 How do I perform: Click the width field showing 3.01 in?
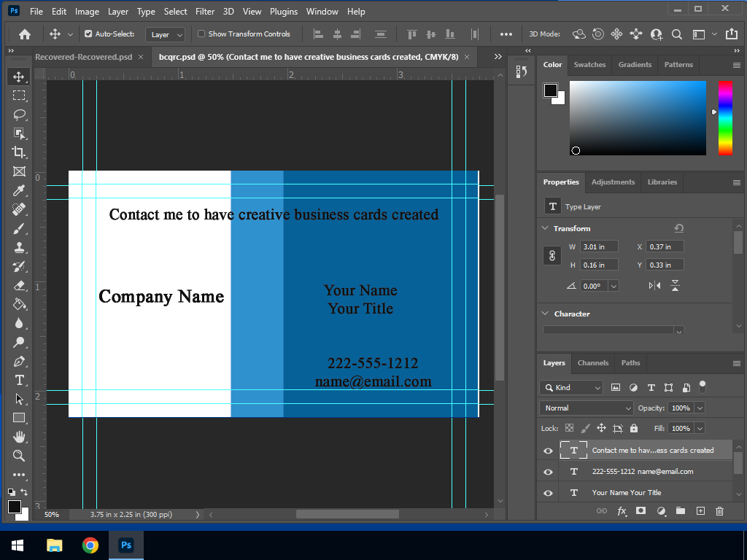[599, 247]
